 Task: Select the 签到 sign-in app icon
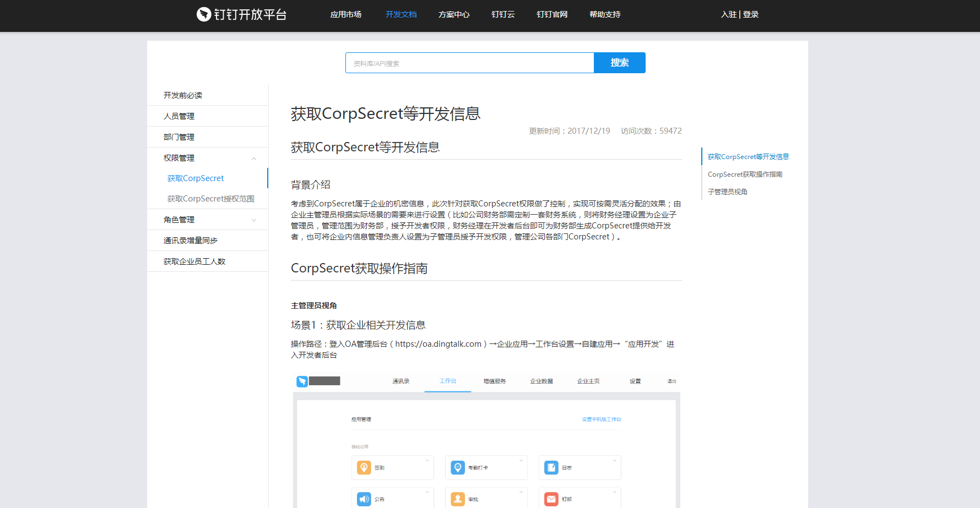click(364, 467)
